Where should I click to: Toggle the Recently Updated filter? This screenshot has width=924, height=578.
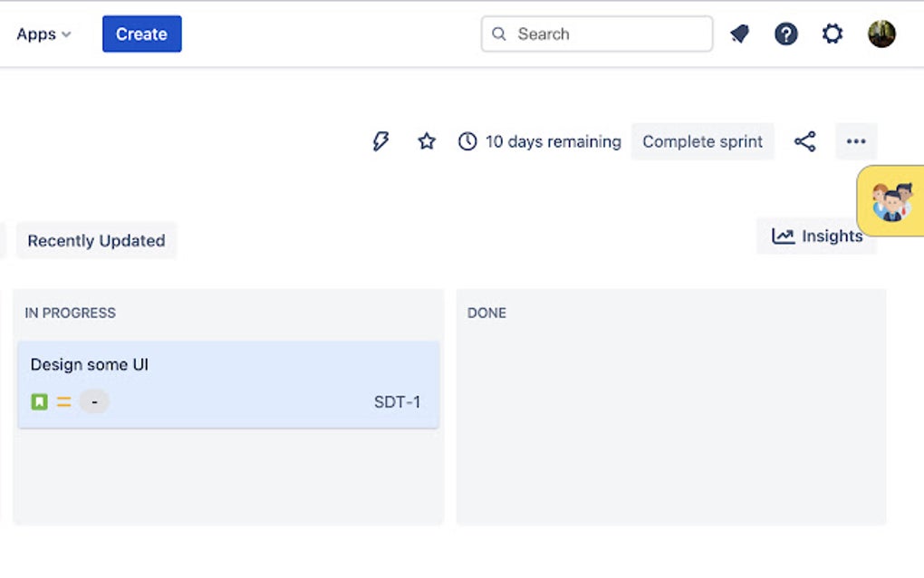point(96,240)
